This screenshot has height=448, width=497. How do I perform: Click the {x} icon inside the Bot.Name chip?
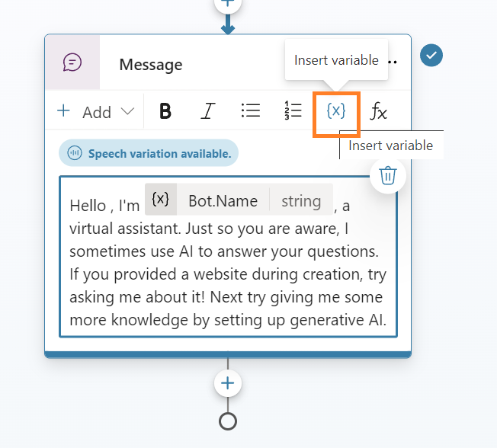(160, 200)
